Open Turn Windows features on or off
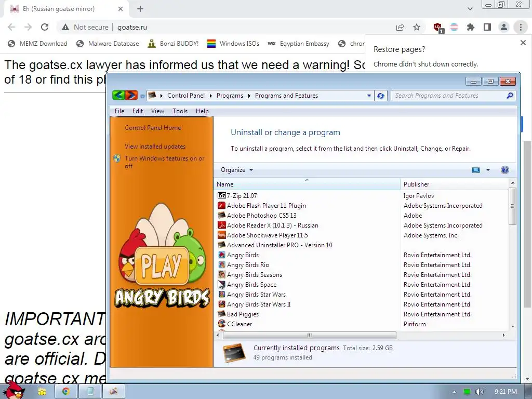Image resolution: width=532 pixels, height=399 pixels. [x=165, y=162]
